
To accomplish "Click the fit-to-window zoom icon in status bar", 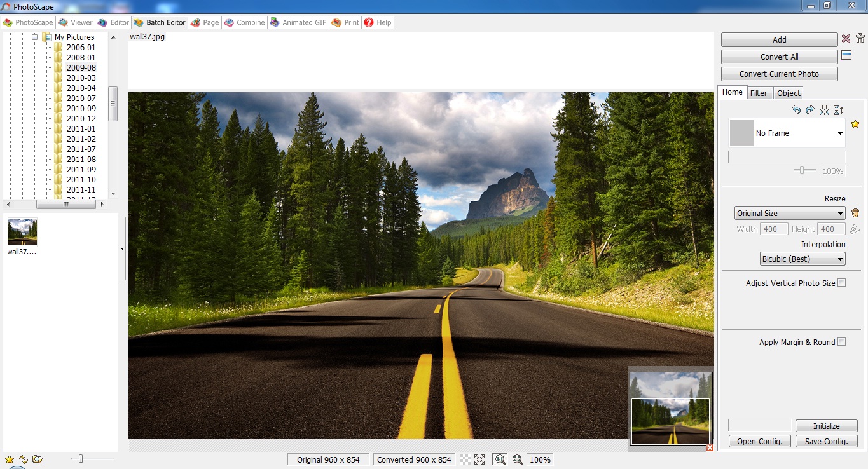I will pos(479,459).
